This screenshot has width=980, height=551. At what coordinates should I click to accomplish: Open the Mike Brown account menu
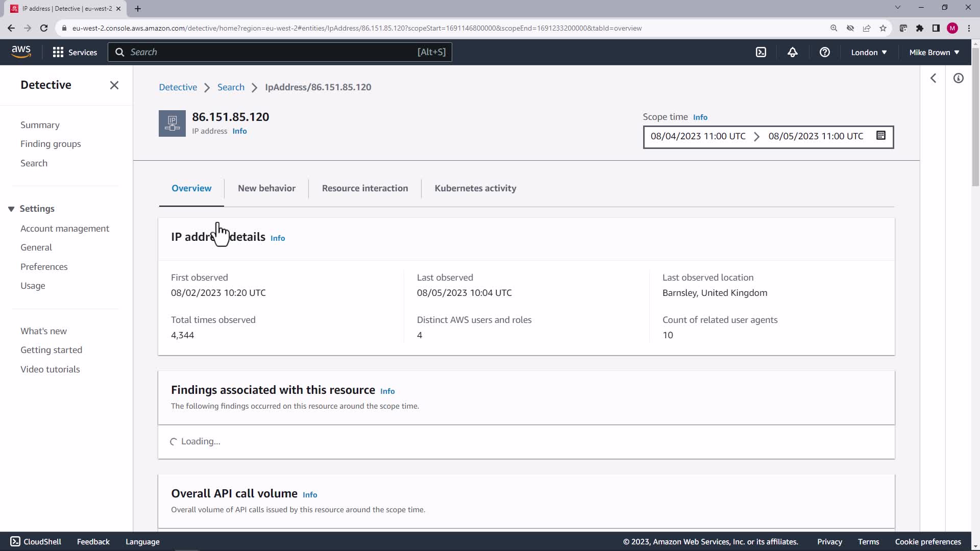click(x=934, y=52)
